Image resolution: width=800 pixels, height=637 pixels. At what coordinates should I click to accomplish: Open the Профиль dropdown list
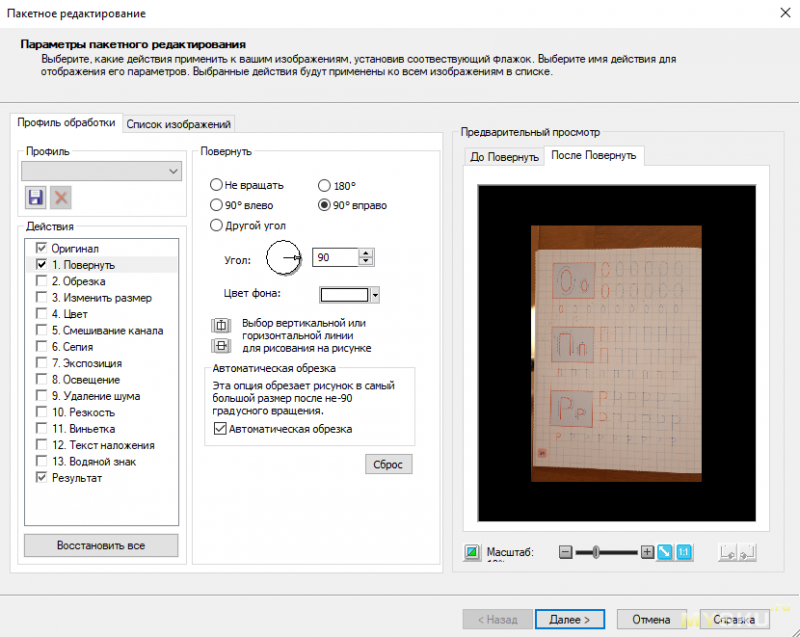point(174,172)
